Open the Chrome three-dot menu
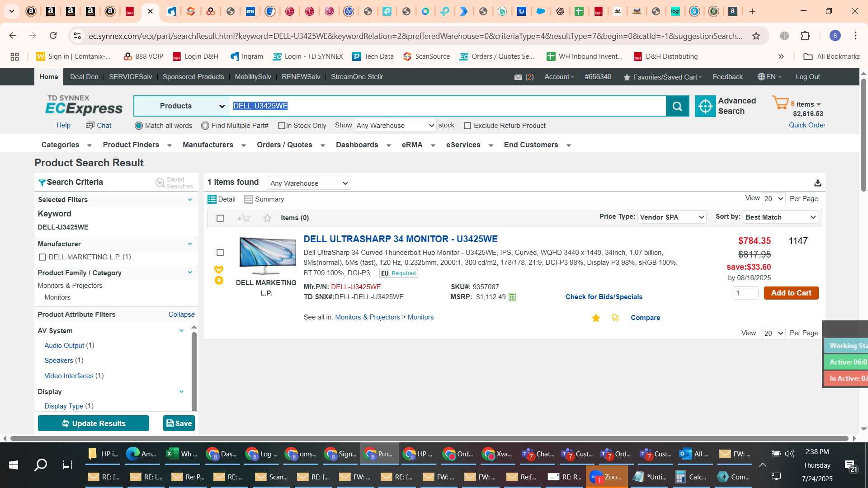This screenshot has height=488, width=868. coord(855,36)
